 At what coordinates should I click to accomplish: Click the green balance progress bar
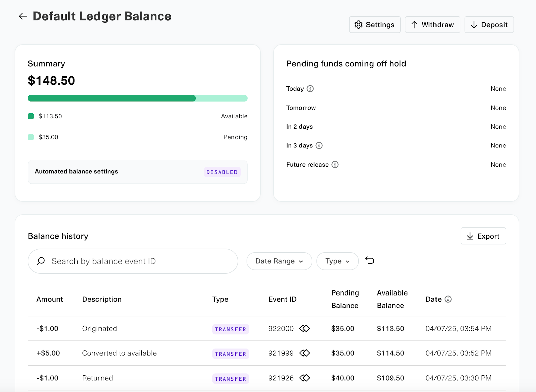coord(138,98)
